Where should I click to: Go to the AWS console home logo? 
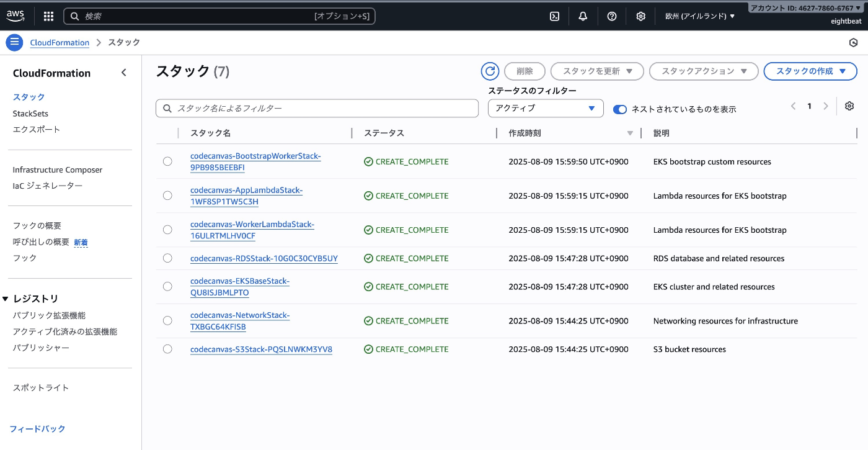click(x=15, y=16)
